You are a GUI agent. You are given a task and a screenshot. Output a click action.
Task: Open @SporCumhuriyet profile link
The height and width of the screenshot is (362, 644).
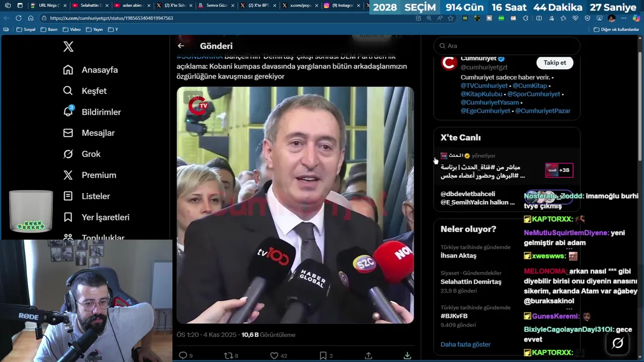(534, 94)
